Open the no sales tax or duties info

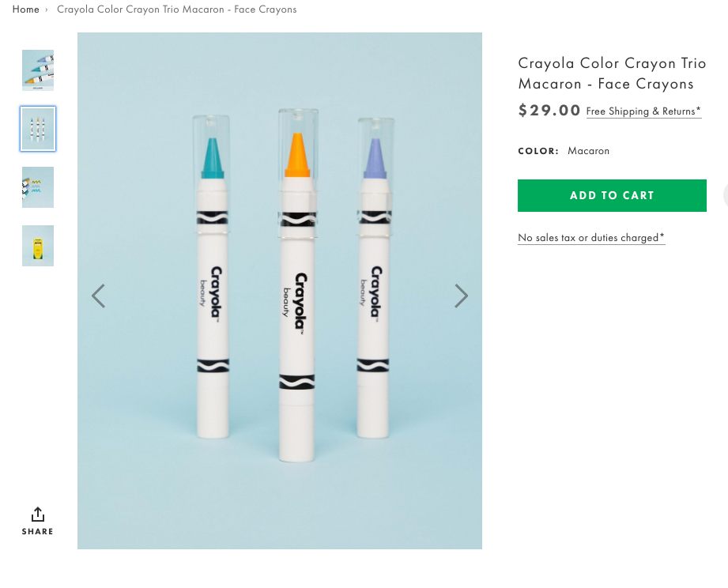coord(591,238)
